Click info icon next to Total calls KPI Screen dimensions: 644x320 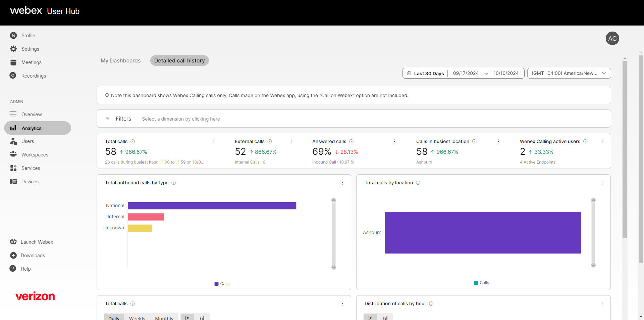pos(132,141)
